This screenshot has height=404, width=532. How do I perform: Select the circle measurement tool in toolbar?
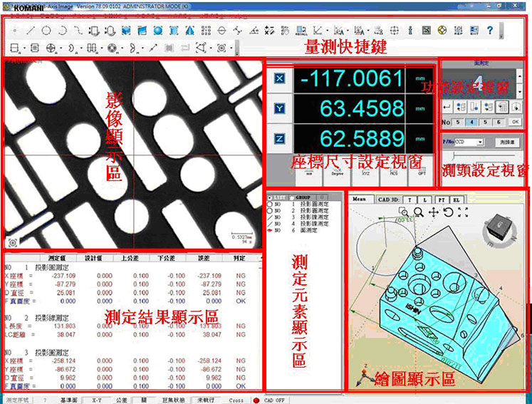click(46, 31)
